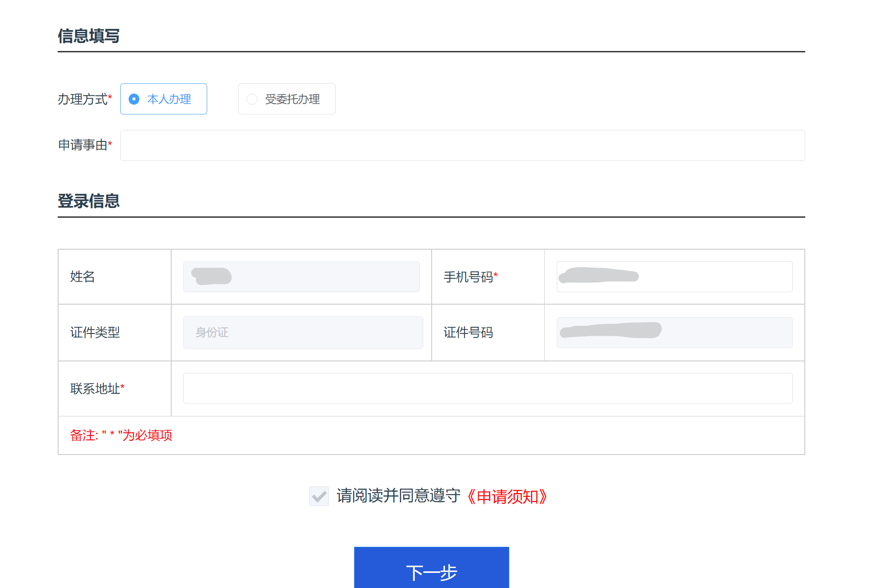878x588 pixels.
Task: Click the 信息填写 section heading
Action: [89, 36]
